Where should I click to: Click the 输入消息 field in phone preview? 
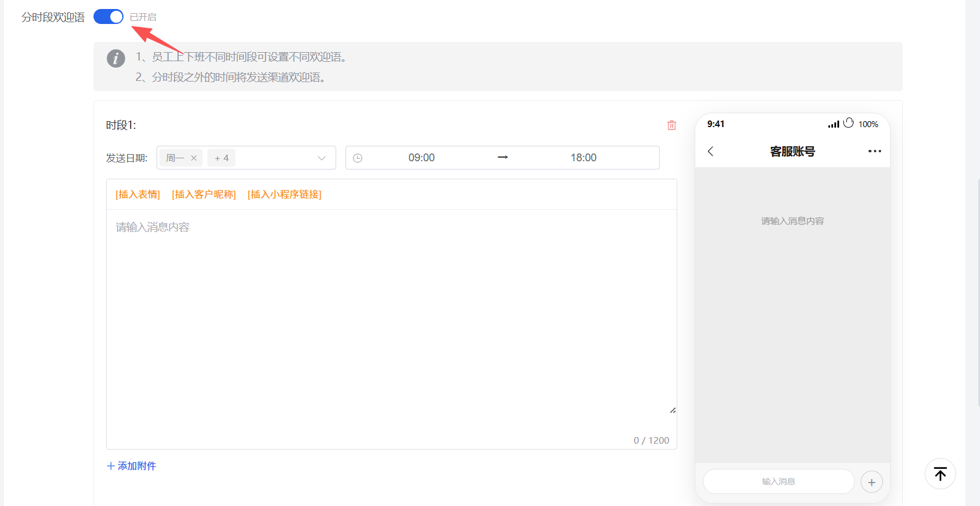click(x=779, y=481)
